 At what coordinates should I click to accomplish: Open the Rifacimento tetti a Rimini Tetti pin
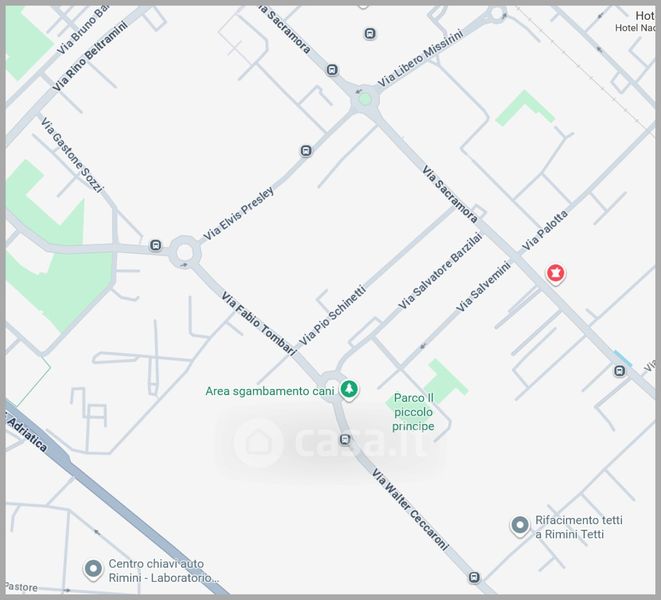click(x=520, y=526)
